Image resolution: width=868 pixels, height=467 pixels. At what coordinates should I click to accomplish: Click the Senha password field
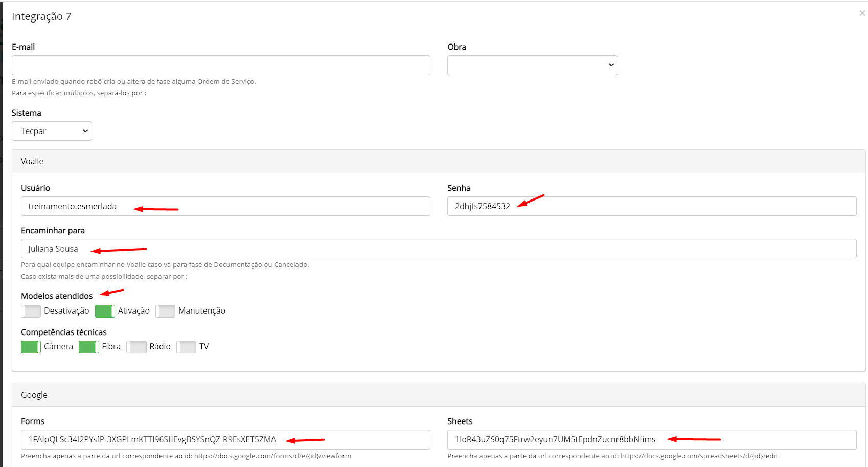(651, 206)
